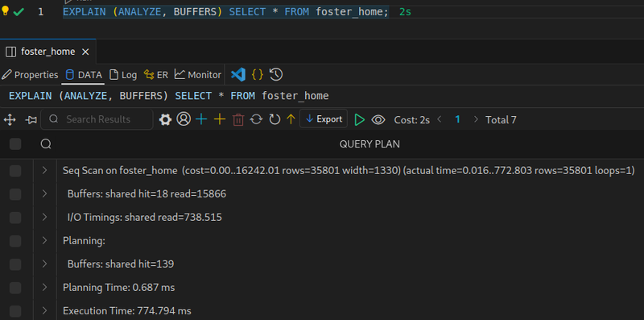
Task: Click the red trash delete icon
Action: click(x=238, y=119)
